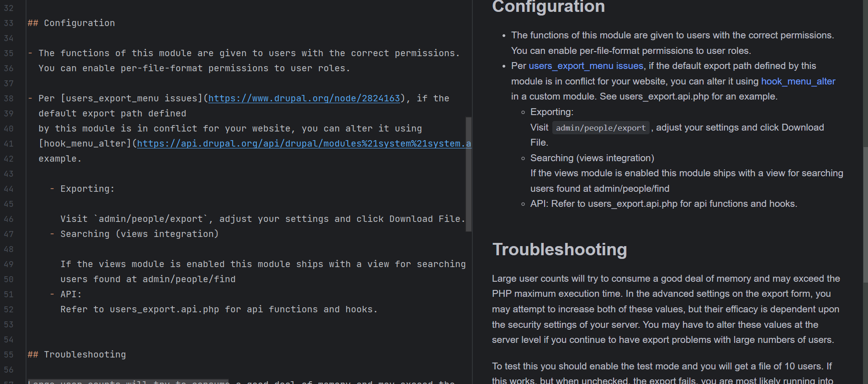Click the 'API:' list item in editor
Screen dimensions: 868x384
coord(71,295)
